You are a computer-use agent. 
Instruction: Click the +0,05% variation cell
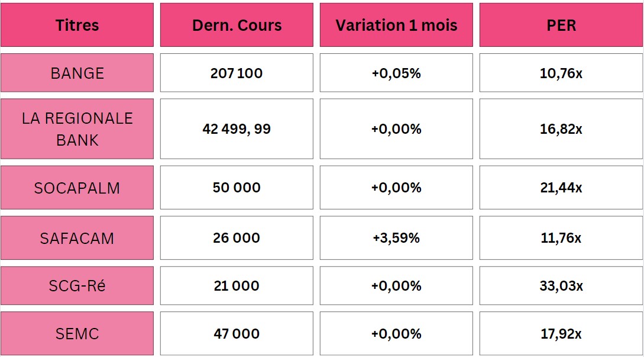[x=396, y=73]
